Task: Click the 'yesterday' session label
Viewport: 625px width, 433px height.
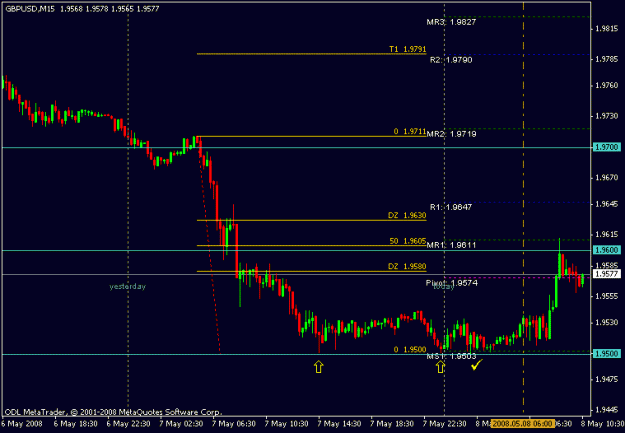Action: pyautogui.click(x=128, y=286)
